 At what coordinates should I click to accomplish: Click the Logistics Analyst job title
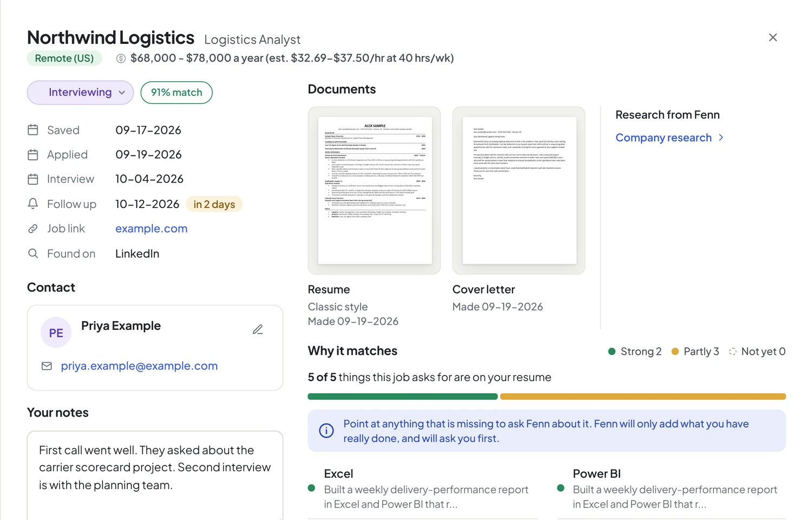252,40
